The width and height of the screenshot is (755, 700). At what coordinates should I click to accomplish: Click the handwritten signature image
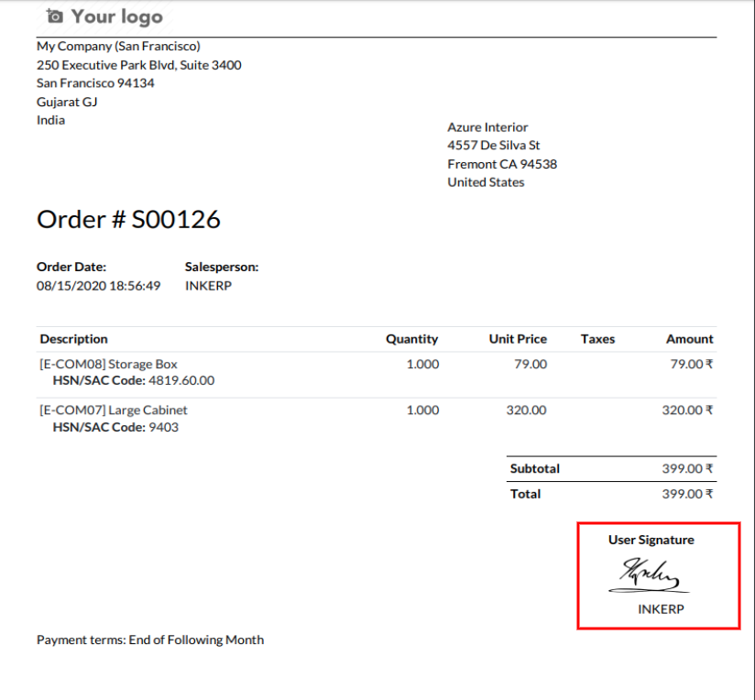tap(649, 575)
